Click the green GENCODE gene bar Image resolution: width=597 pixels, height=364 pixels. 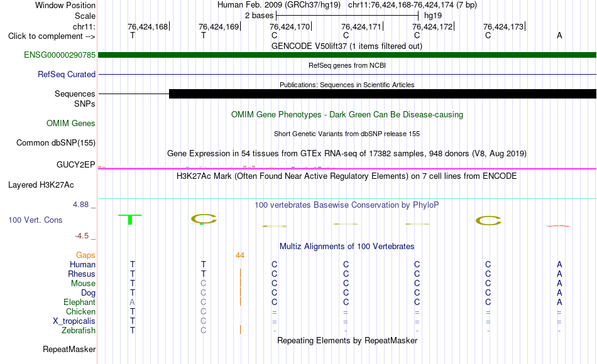click(348, 55)
